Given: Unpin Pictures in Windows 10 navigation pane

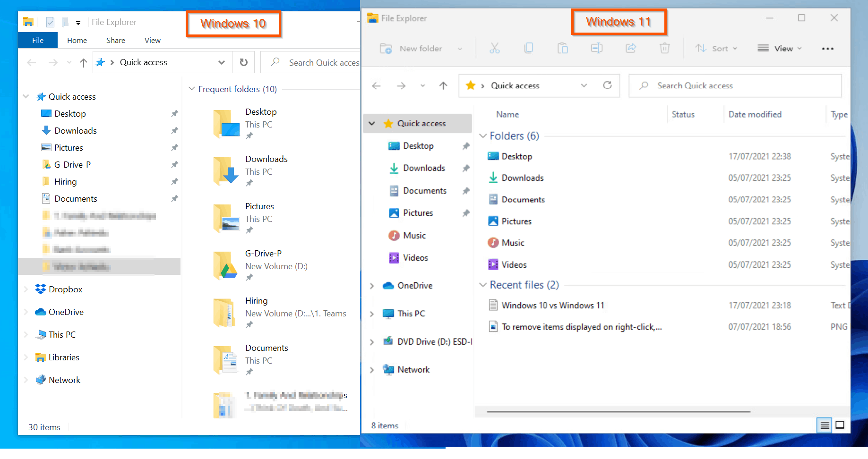Looking at the screenshot, I should (174, 147).
